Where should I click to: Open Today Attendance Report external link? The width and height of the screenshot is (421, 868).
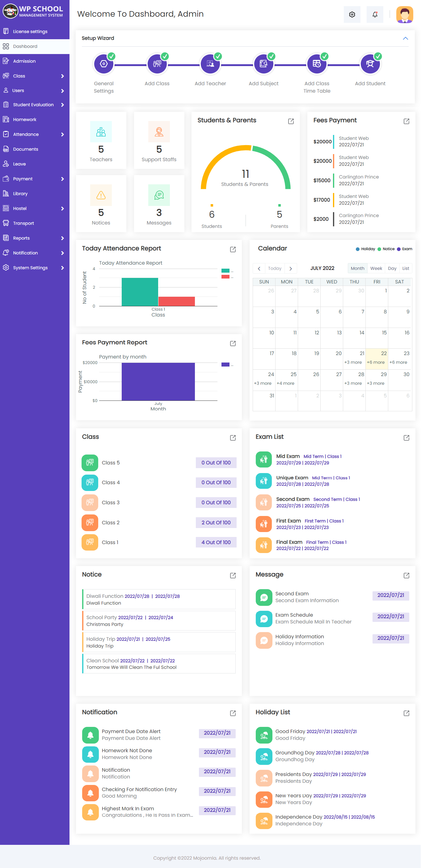(x=233, y=249)
